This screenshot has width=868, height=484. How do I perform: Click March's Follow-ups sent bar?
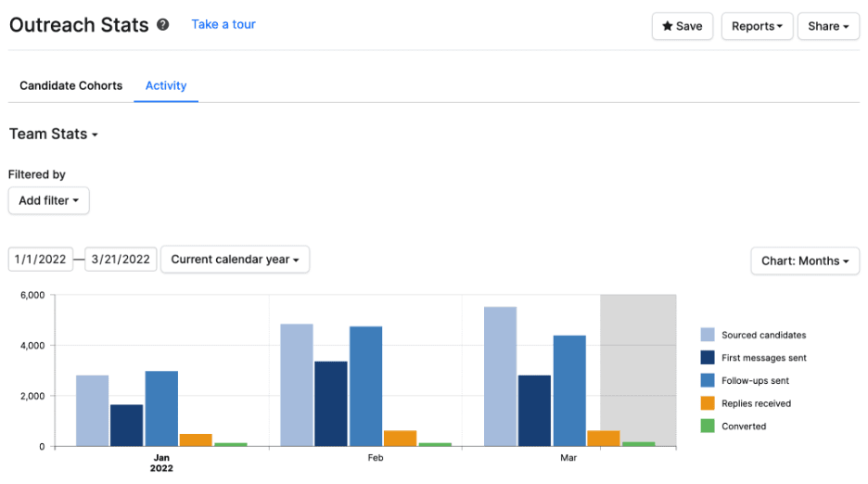point(569,391)
